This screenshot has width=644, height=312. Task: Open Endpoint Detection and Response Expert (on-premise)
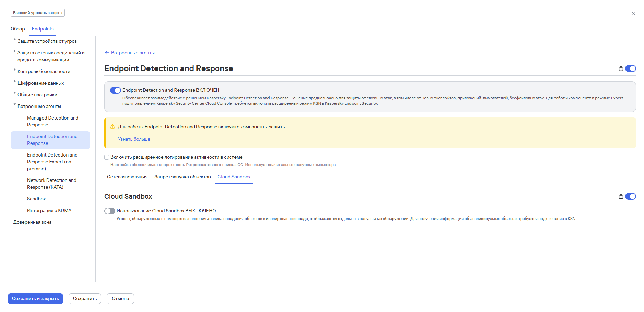tap(52, 162)
